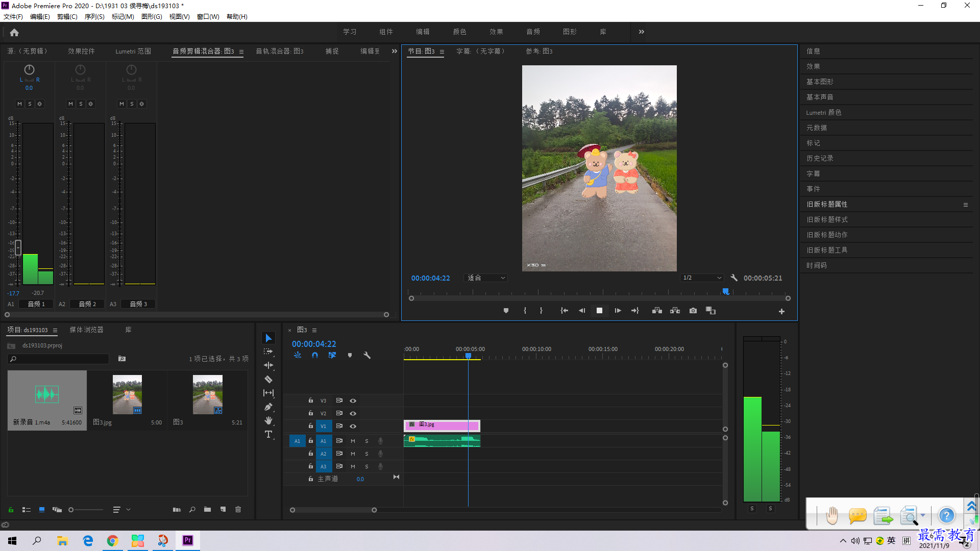Toggle Linked Selection in timeline
The width and height of the screenshot is (980, 551).
(332, 355)
